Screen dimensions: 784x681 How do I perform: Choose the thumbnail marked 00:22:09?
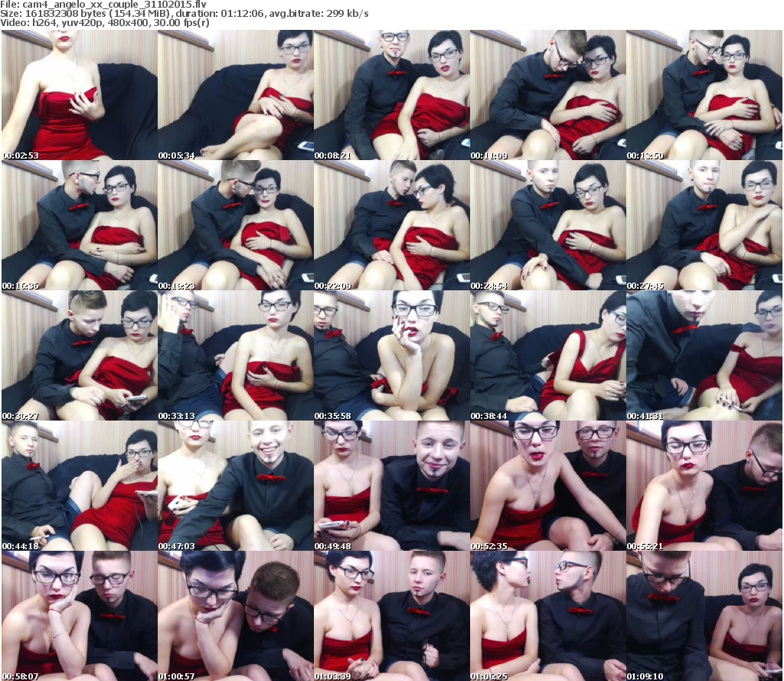point(391,225)
